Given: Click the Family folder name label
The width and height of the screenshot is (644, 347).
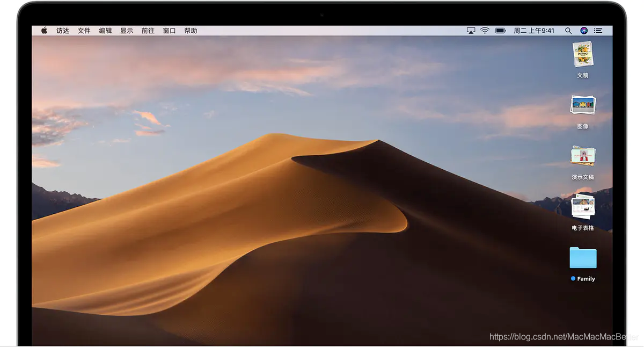Looking at the screenshot, I should tap(586, 279).
